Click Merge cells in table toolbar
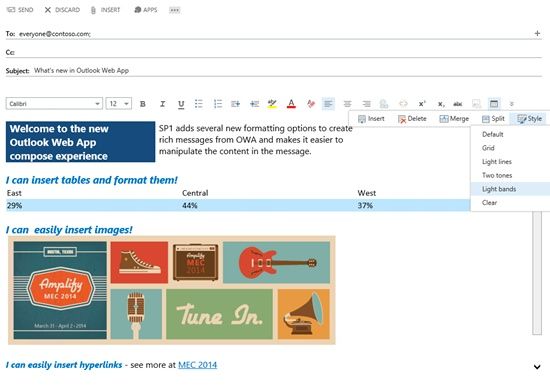Screen dimensions: 550x388 (454, 119)
